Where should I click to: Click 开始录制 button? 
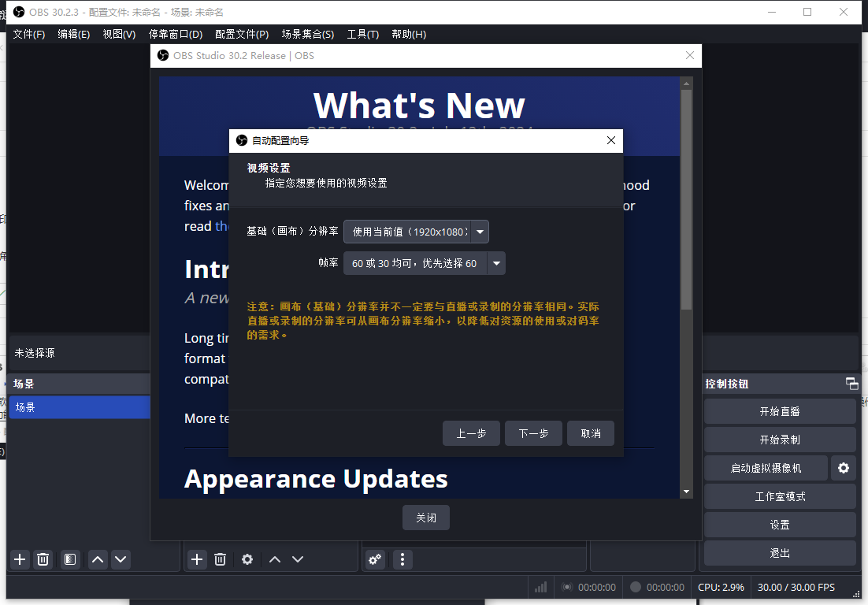tap(780, 440)
